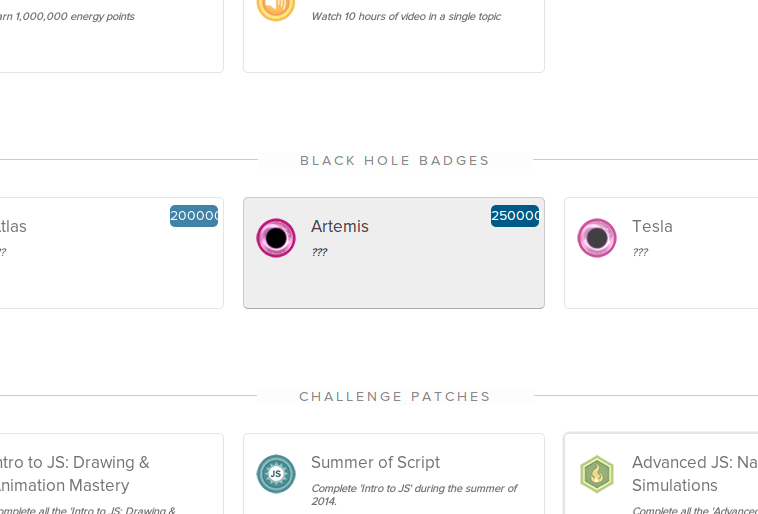Select the Tesla badge title
Image resolution: width=758 pixels, height=514 pixels.
coord(652,226)
